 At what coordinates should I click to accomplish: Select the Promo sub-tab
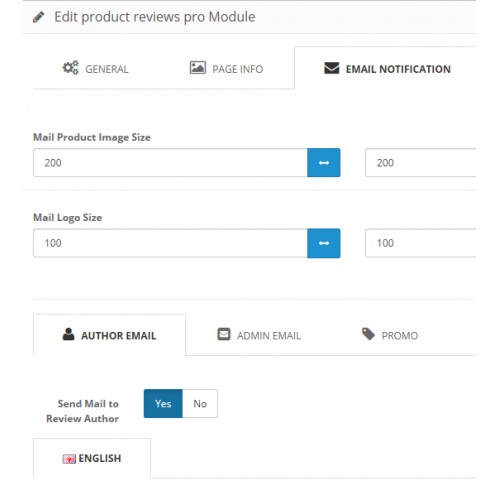point(390,335)
